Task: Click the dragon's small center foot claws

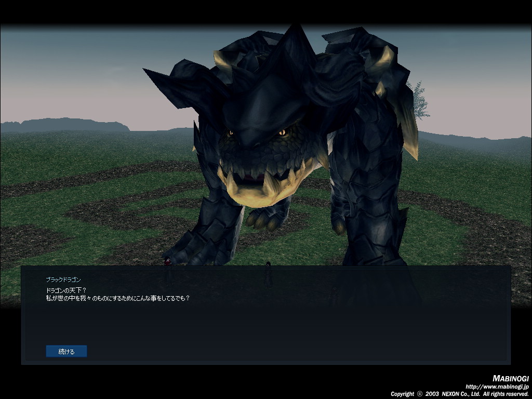Action: (x=267, y=219)
